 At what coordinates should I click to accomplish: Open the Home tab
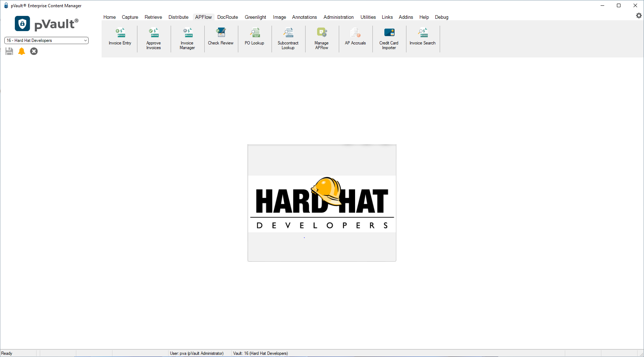point(110,17)
